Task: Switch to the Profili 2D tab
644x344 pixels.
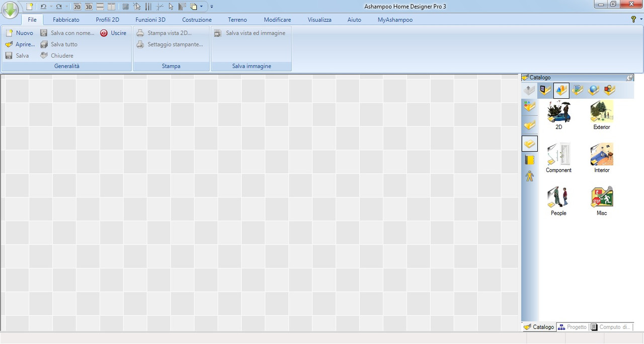Action: pyautogui.click(x=108, y=20)
